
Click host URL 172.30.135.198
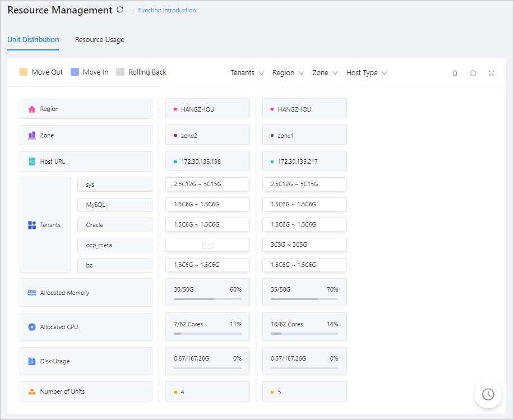point(207,161)
